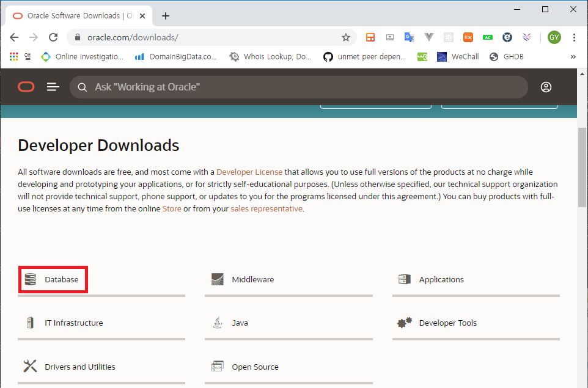Go back with browser back arrow

coord(14,37)
